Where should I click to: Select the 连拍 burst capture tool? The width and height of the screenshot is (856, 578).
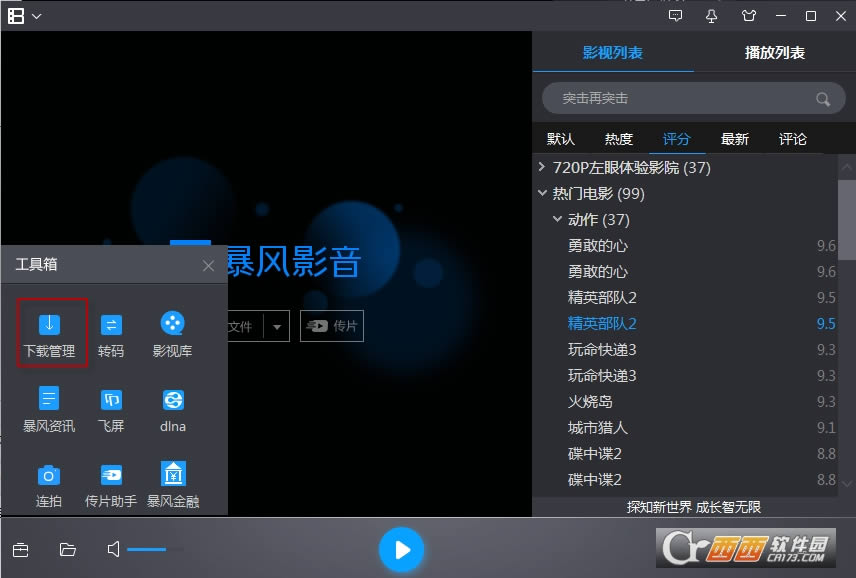pyautogui.click(x=49, y=485)
